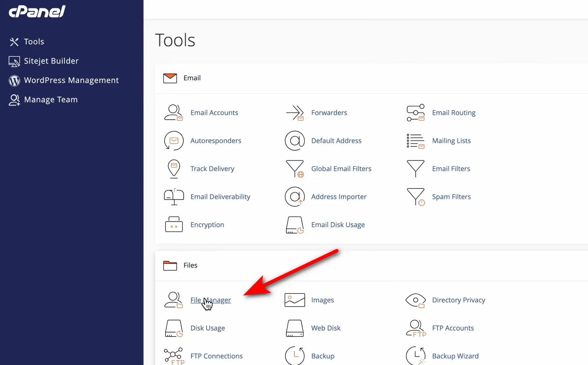Click the Email Routing icon
The width and height of the screenshot is (588, 365).
point(415,113)
